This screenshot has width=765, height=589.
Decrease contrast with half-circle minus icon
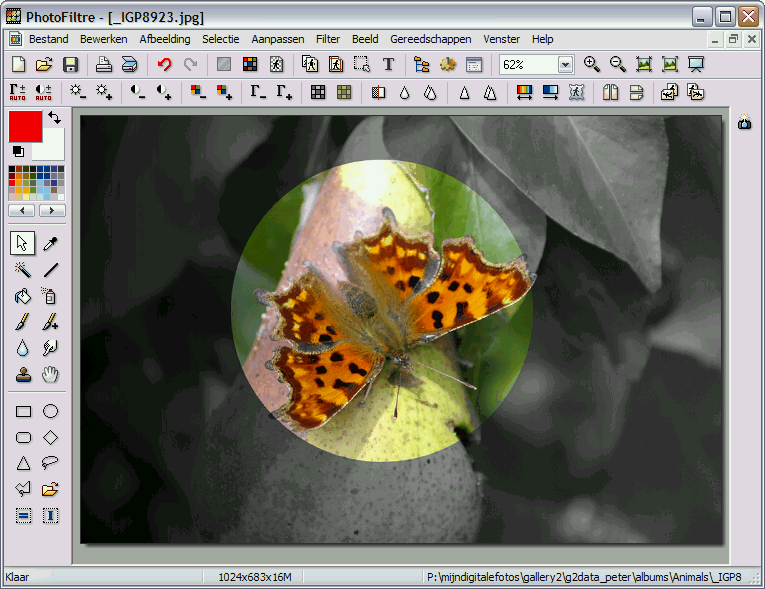click(138, 92)
